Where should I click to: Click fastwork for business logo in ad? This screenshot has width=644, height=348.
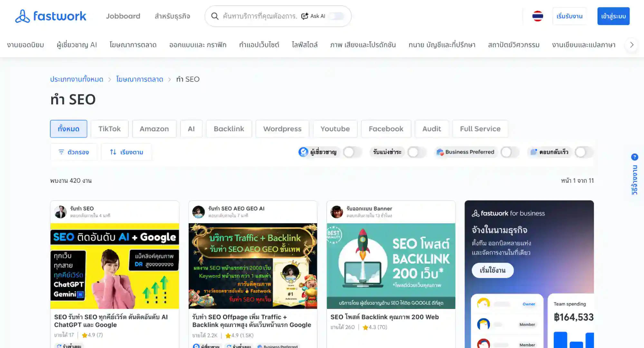(x=508, y=213)
